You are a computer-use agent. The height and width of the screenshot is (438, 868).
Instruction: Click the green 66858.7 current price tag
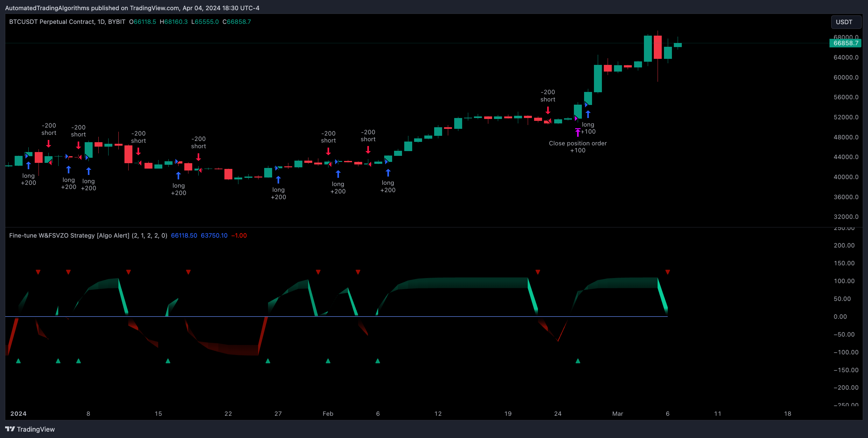point(845,43)
